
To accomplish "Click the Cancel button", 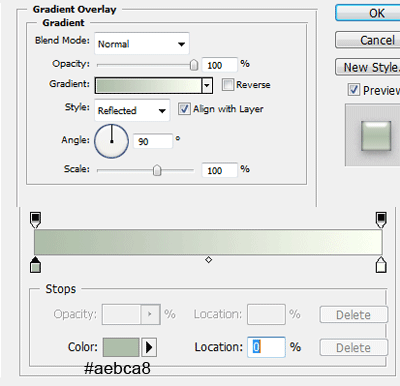I will [368, 40].
